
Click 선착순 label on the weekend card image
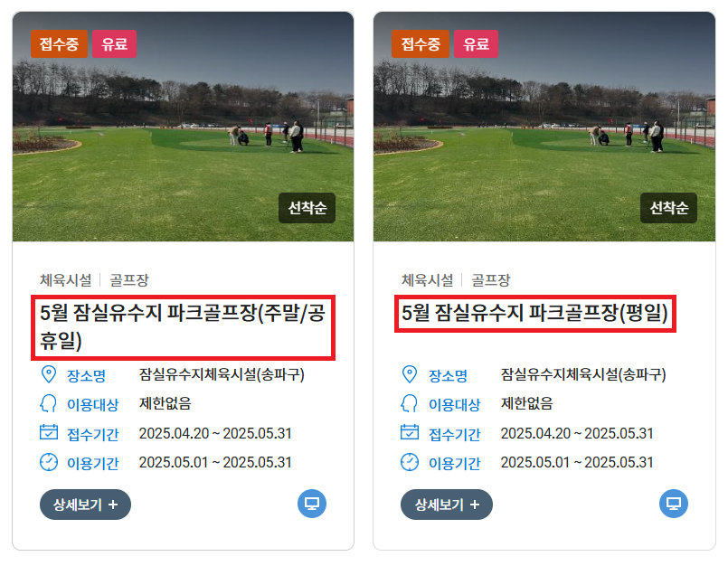click(x=307, y=208)
